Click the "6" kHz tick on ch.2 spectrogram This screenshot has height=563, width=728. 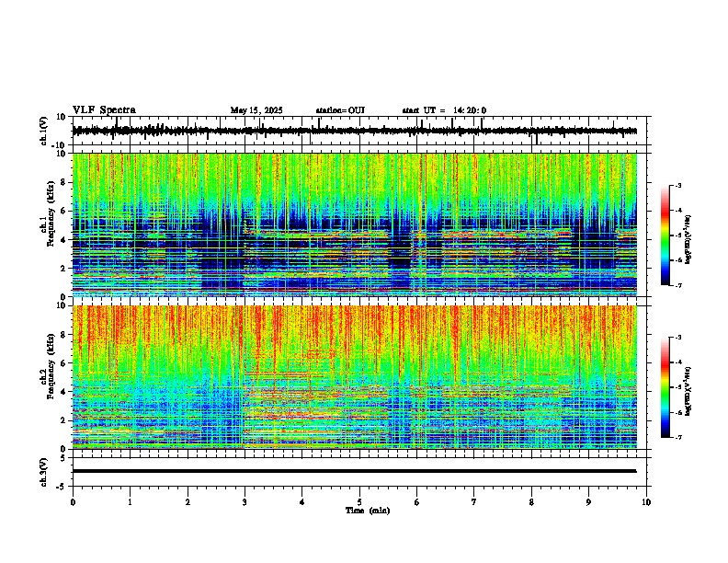[64, 363]
